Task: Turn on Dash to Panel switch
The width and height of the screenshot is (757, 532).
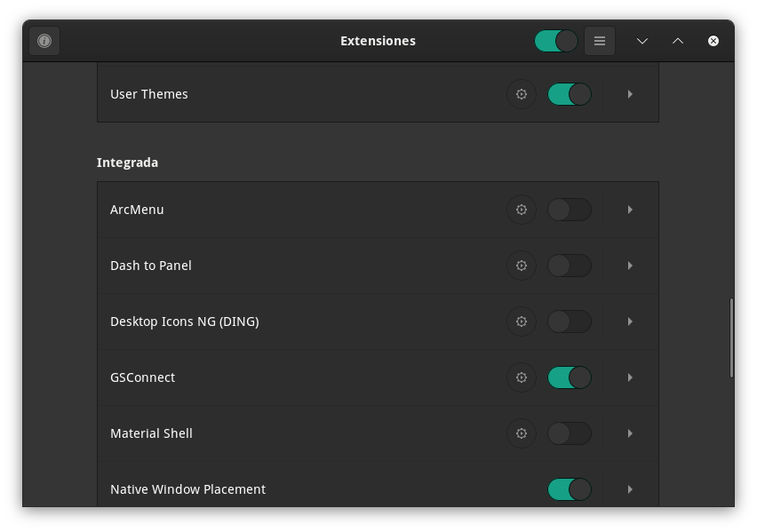Action: click(570, 266)
